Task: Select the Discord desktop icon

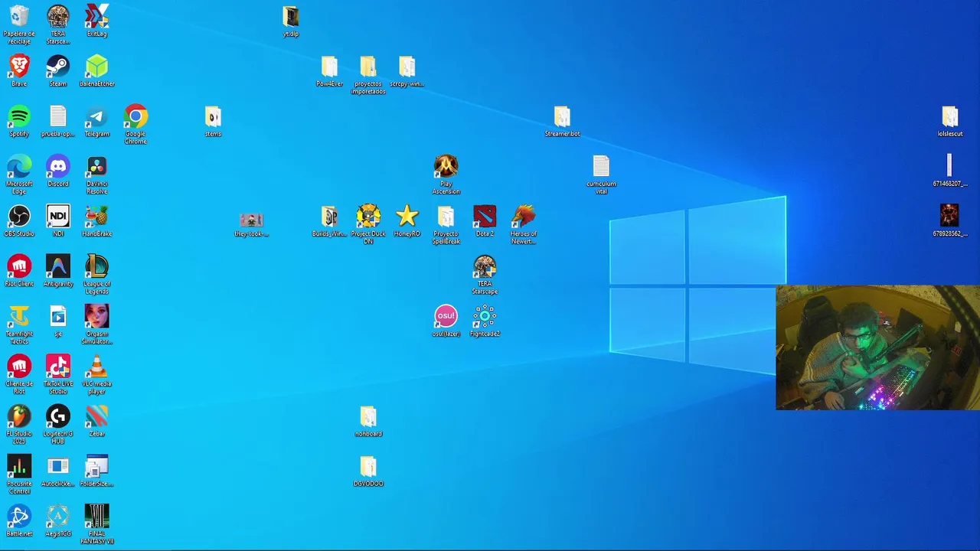Action: pos(57,166)
